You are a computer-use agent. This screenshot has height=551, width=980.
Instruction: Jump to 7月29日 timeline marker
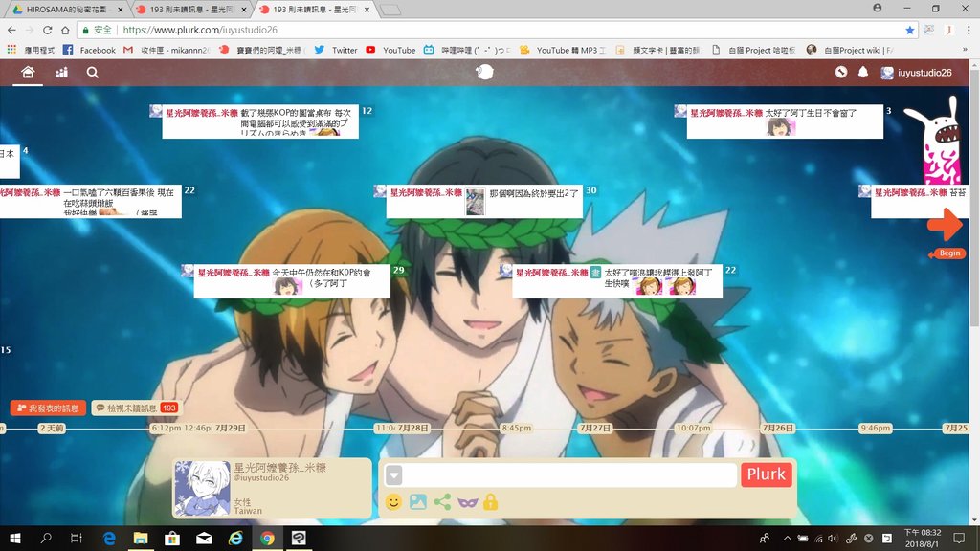[231, 428]
